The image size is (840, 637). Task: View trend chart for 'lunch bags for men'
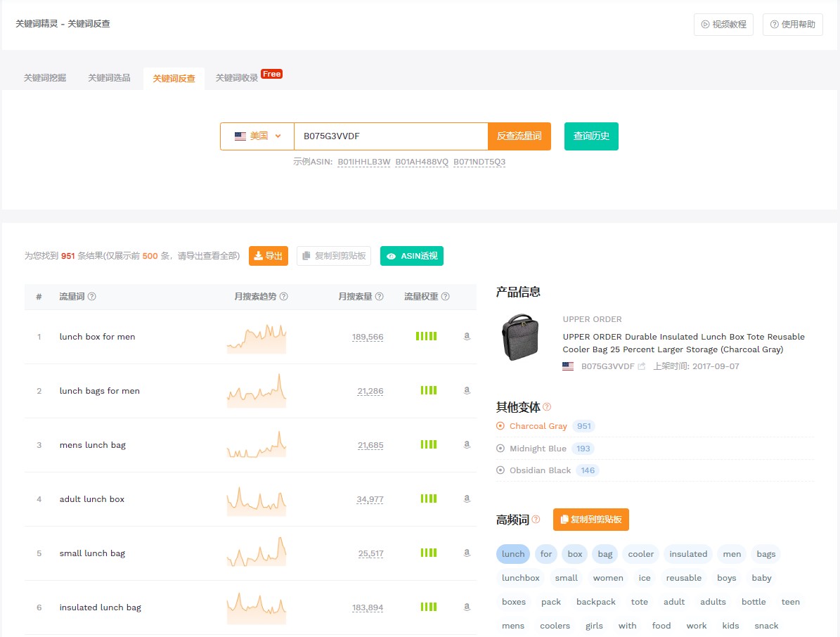coord(257,391)
